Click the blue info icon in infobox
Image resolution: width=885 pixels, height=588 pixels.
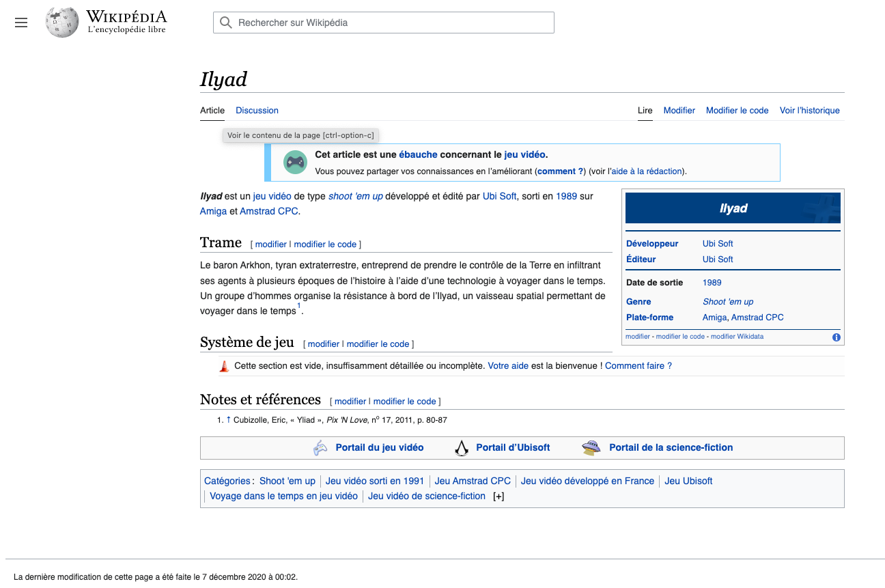(837, 337)
